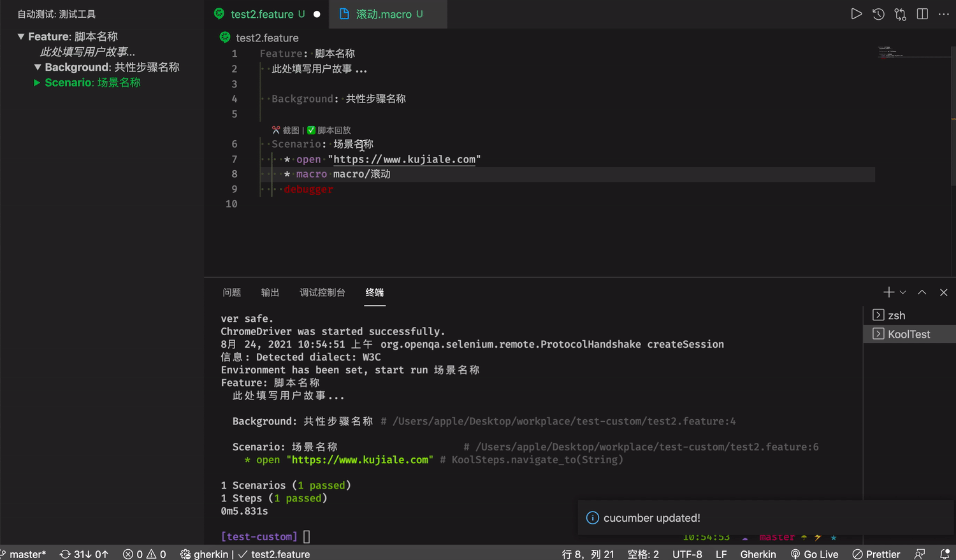Place cursor on macro/滚动 step line
Screen dimensions: 956x560
[x=361, y=174]
